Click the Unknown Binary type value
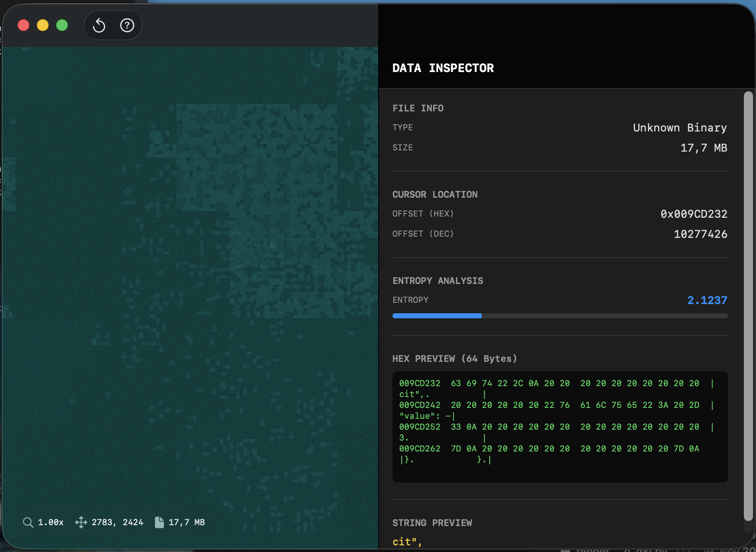The height and width of the screenshot is (552, 756). (x=680, y=128)
